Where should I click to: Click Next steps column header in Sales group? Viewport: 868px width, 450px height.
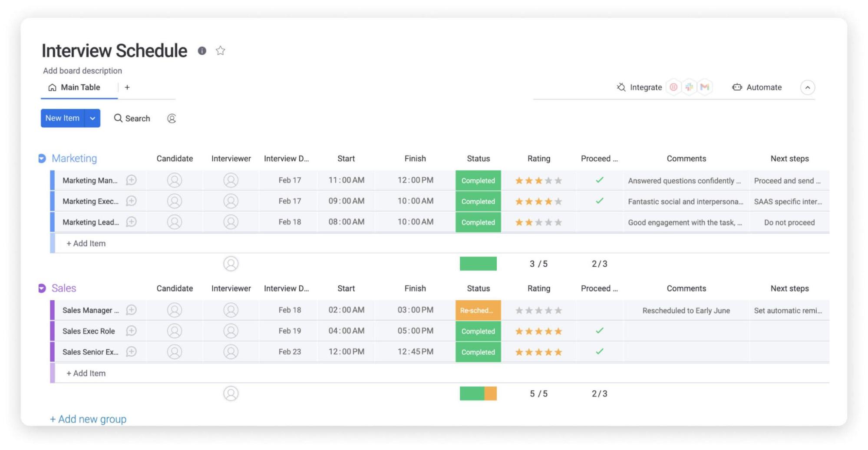coord(789,288)
